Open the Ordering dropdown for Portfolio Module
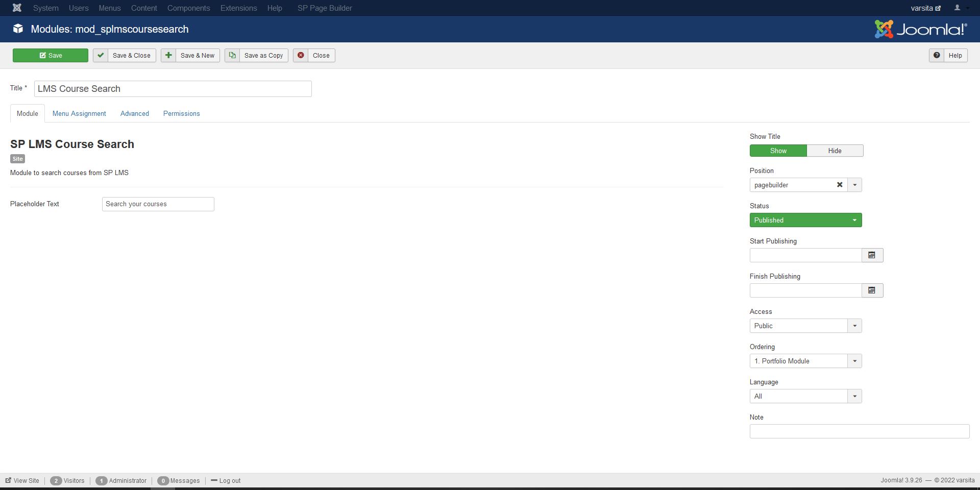This screenshot has width=980, height=490. click(x=855, y=361)
